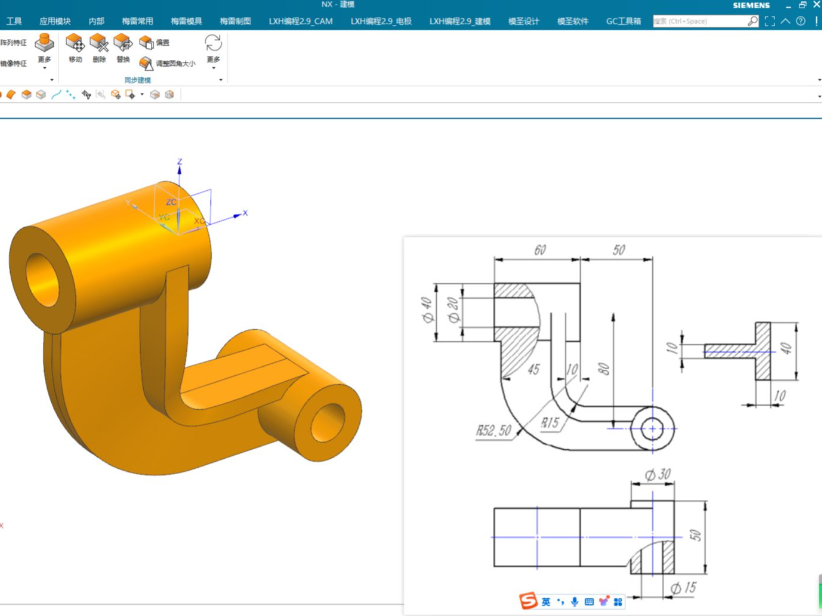Click the curve selection filter icon
This screenshot has height=616, width=822.
[x=57, y=95]
